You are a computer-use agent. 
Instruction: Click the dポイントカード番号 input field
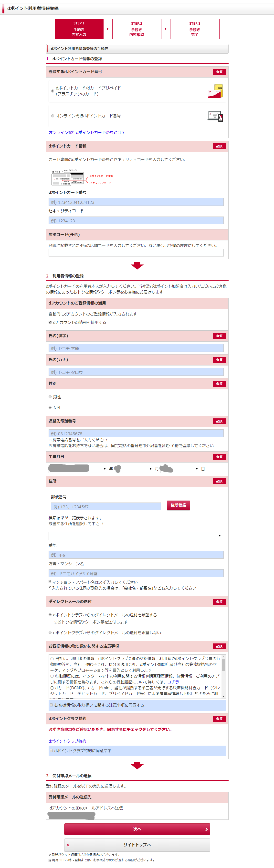click(x=136, y=202)
